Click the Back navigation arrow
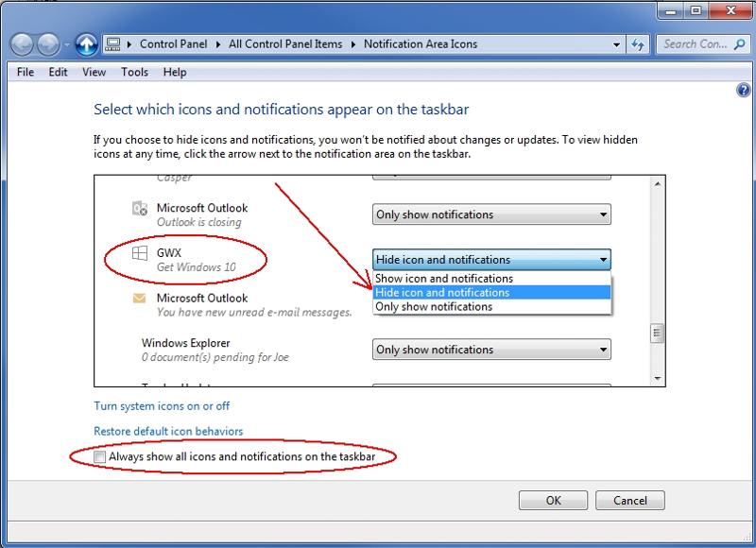The width and height of the screenshot is (756, 548). (x=22, y=44)
